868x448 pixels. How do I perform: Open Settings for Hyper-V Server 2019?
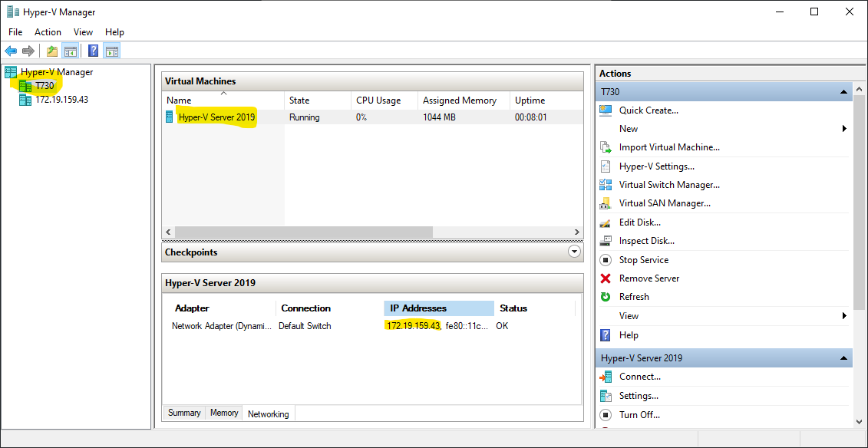(x=639, y=396)
